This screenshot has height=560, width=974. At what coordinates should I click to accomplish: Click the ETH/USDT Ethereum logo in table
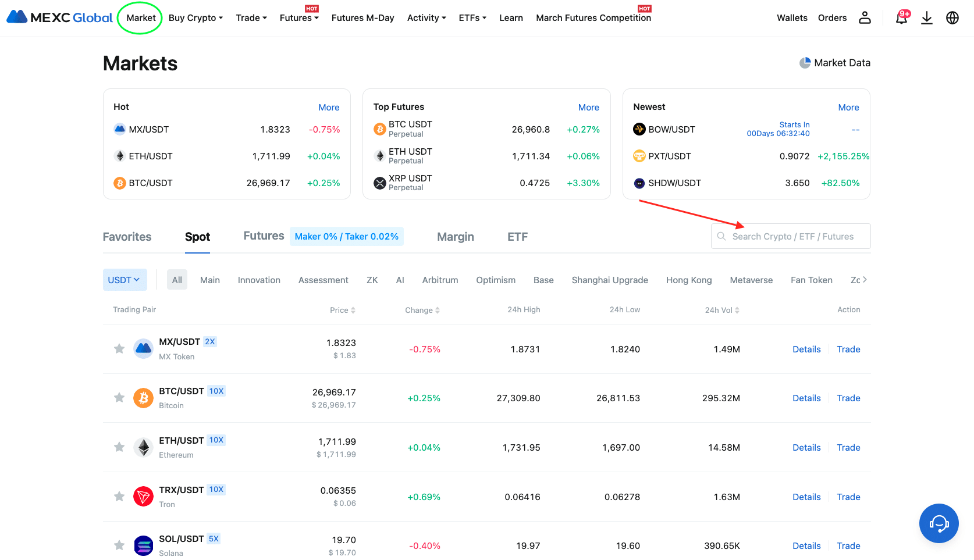tap(144, 447)
